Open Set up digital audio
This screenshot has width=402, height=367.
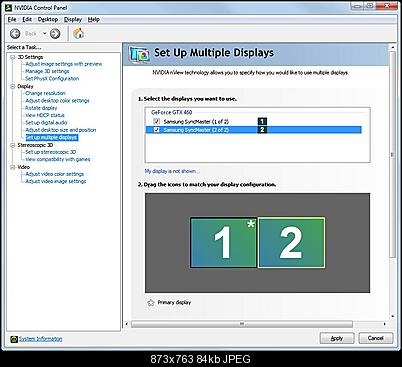coord(46,123)
